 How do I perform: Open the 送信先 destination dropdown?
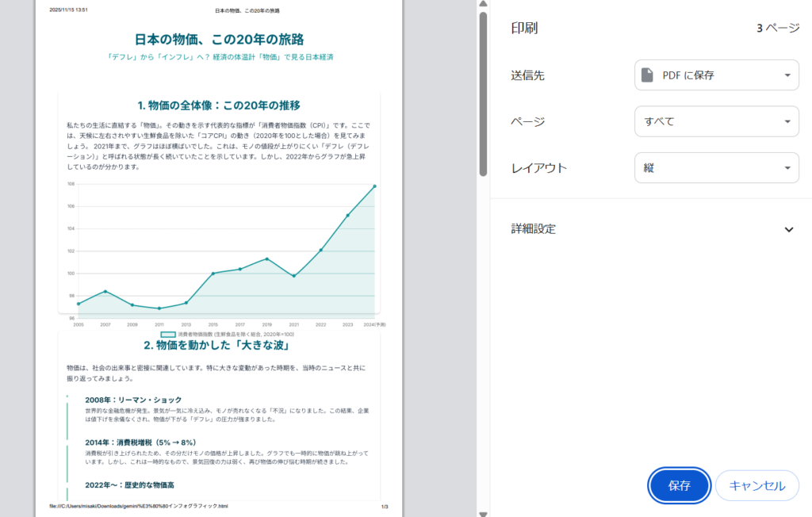716,75
